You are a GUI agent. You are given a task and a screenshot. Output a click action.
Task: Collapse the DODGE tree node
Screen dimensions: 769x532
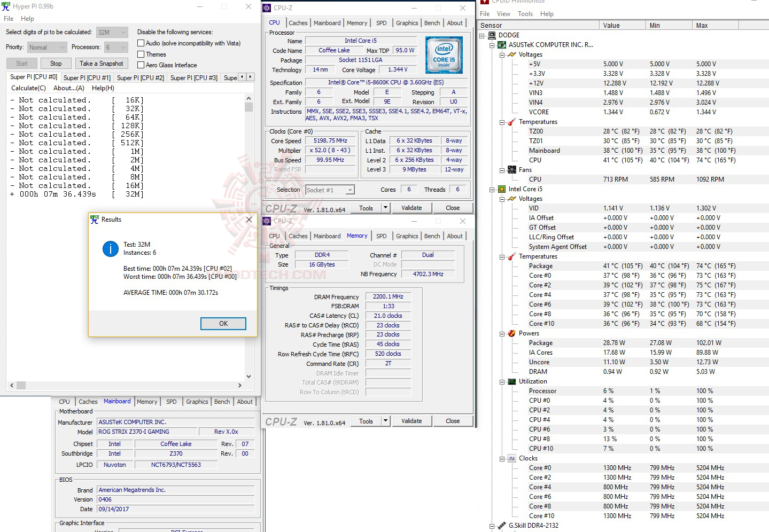click(x=482, y=36)
